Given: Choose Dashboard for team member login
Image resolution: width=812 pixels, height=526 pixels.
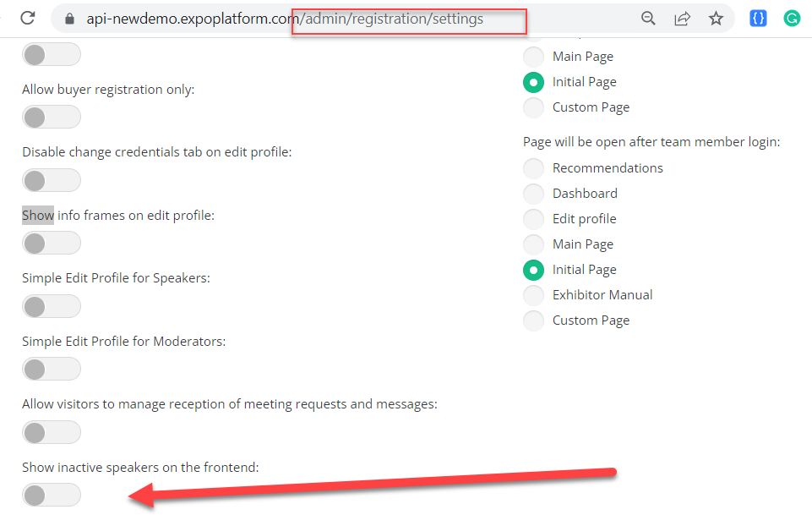Looking at the screenshot, I should click(x=533, y=194).
